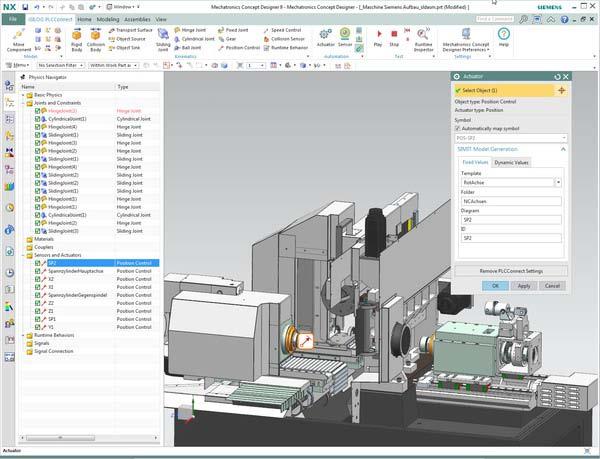
Task: Toggle checkbox for SP1 position control
Action: click(38, 319)
